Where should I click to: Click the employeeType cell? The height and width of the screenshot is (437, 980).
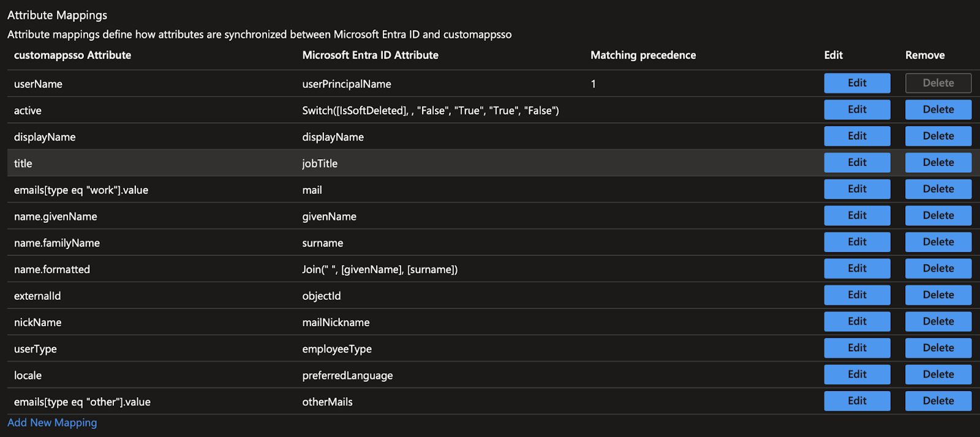tap(337, 349)
